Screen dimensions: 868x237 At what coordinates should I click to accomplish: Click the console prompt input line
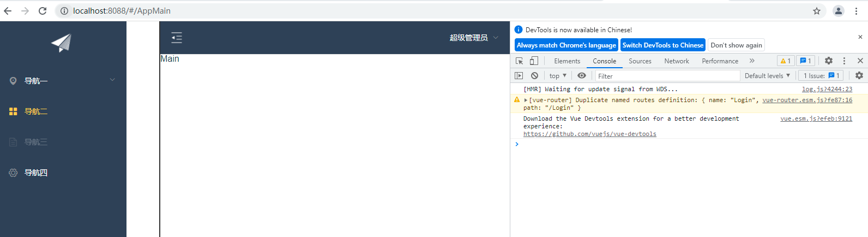[x=689, y=144]
